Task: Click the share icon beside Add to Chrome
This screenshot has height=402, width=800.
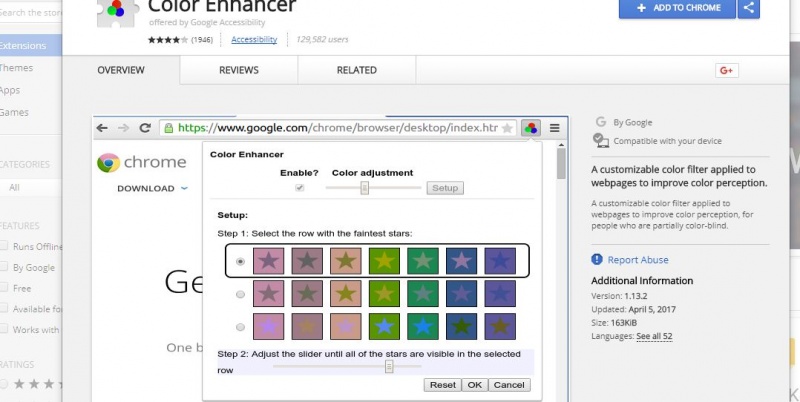Action: pos(748,8)
